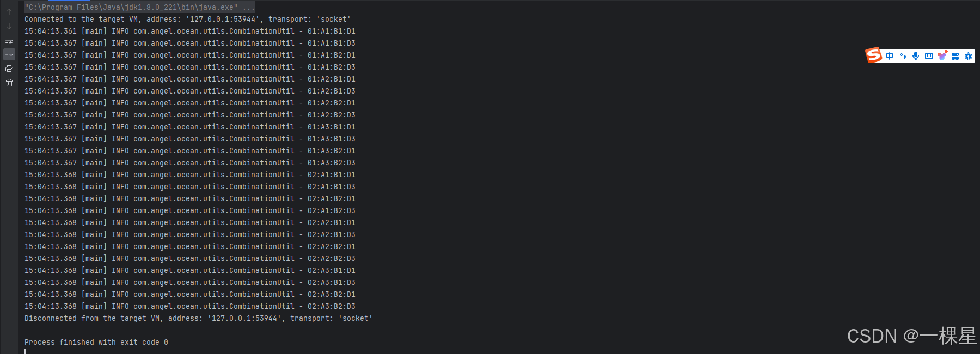Click the log line ending 01:A1:B1:D1
The image size is (980, 354).
coord(190,32)
